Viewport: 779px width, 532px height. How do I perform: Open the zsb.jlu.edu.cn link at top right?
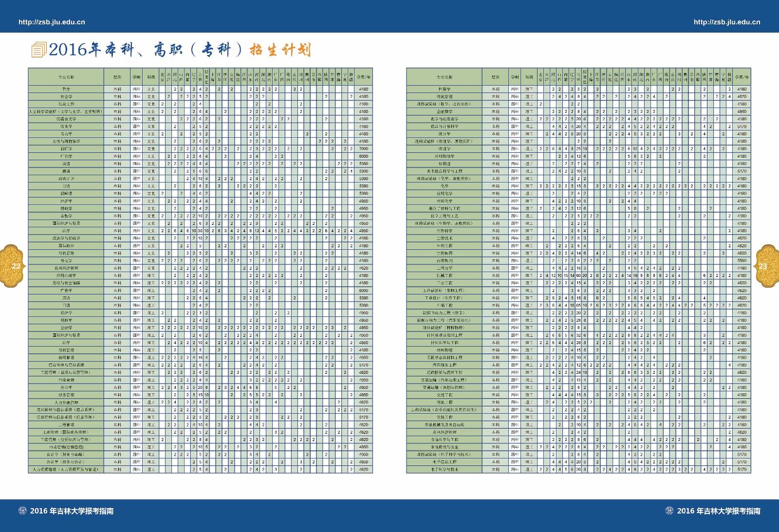pos(726,22)
